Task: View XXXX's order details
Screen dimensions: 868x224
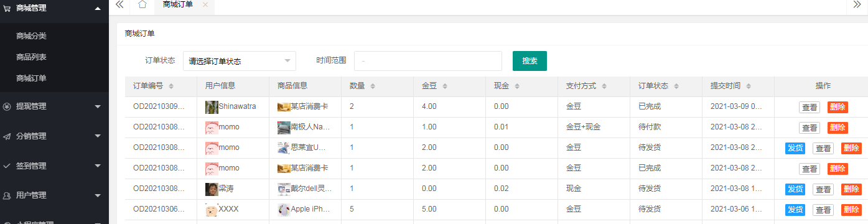Action: coord(823,210)
